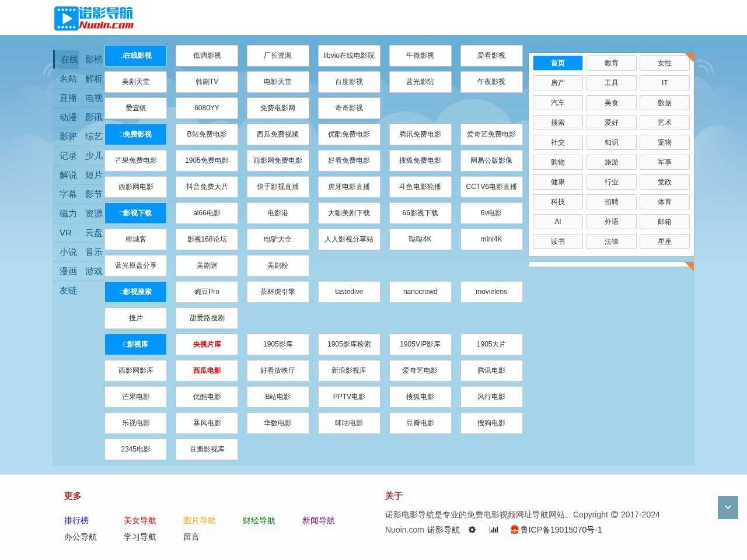Open the 鲁ICP备19015070号-1 record link

[x=561, y=530]
